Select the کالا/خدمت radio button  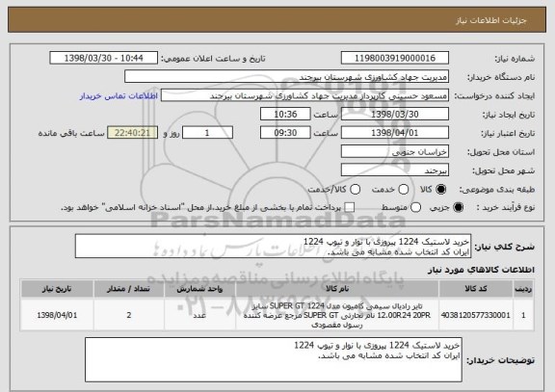[x=355, y=190]
